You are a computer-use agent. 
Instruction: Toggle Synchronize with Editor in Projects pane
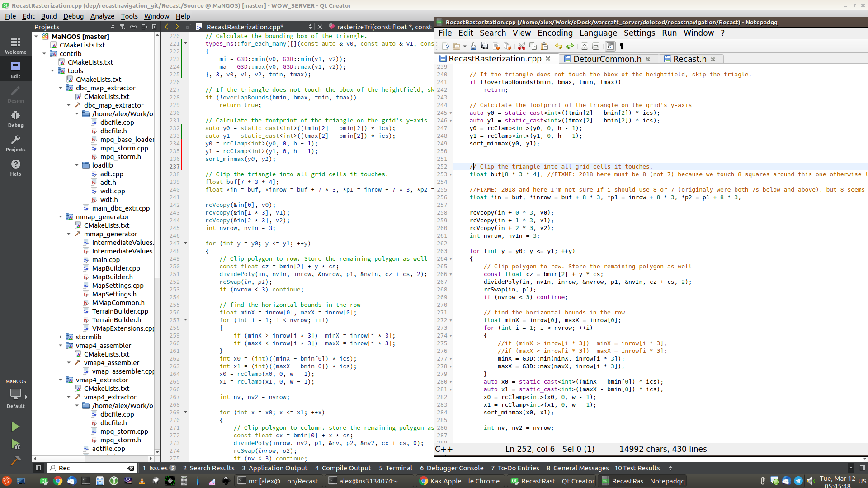[x=133, y=27]
